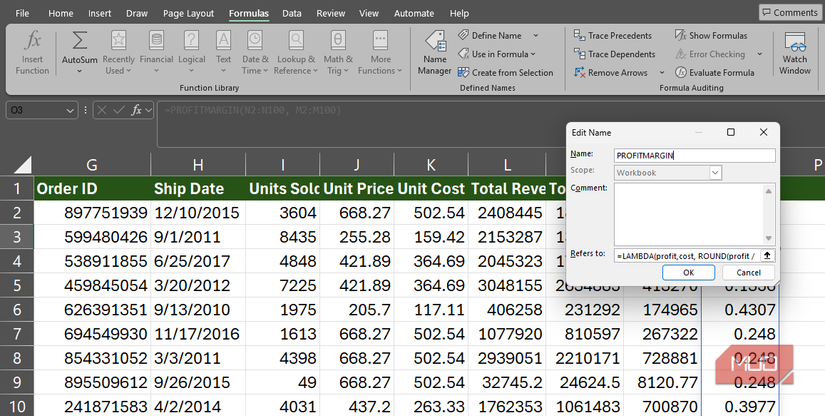The width and height of the screenshot is (825, 416).
Task: Click cell with date 9/13/2010
Action: pos(198,309)
